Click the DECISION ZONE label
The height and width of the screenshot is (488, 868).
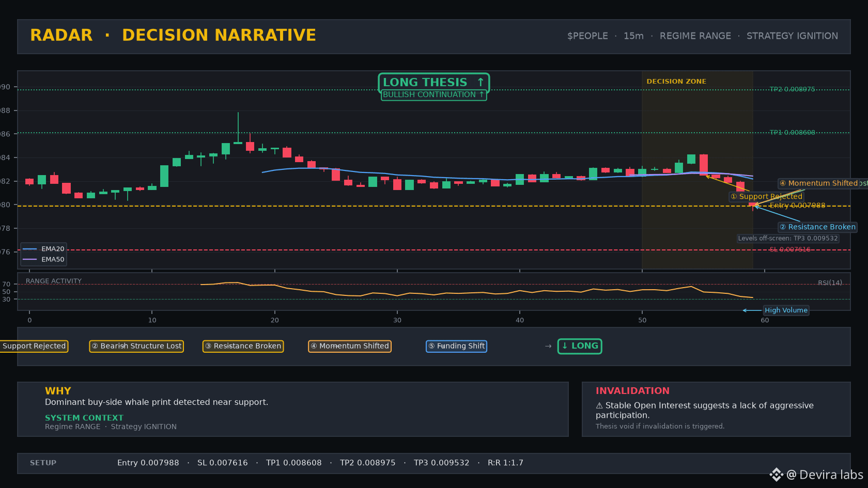(x=676, y=82)
